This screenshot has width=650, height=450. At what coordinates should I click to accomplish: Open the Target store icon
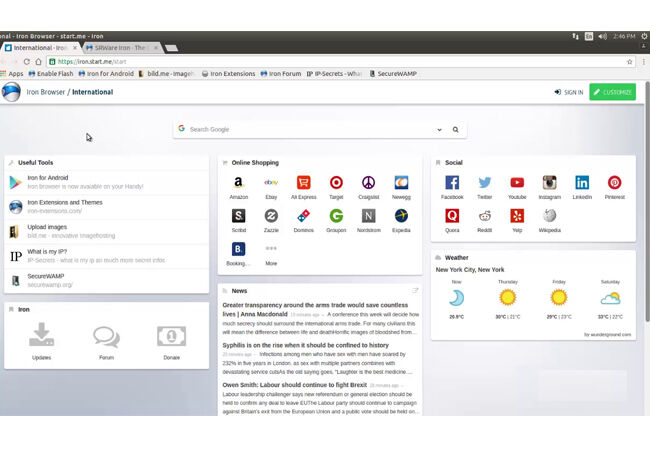coord(336,183)
